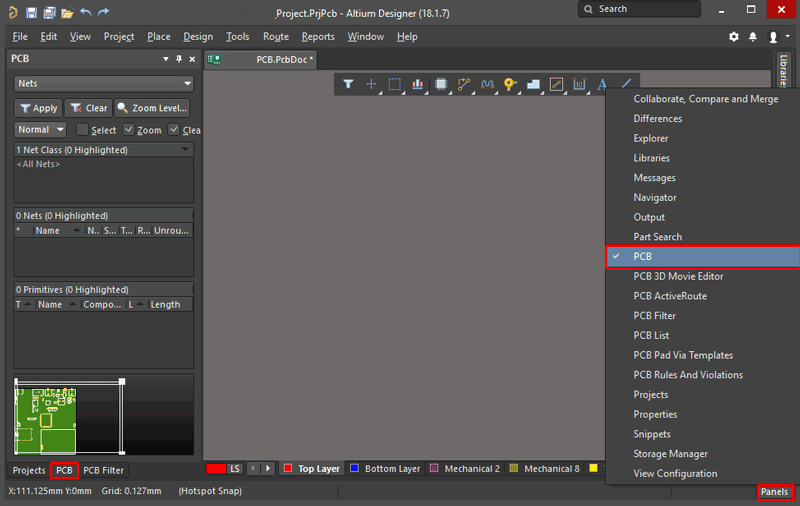Click the Save All icon
The image size is (800, 506).
point(49,12)
